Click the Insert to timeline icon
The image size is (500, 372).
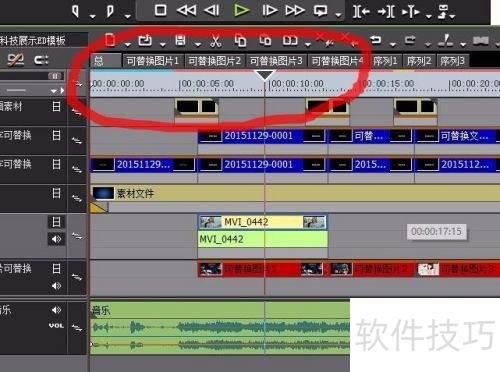[x=361, y=12]
